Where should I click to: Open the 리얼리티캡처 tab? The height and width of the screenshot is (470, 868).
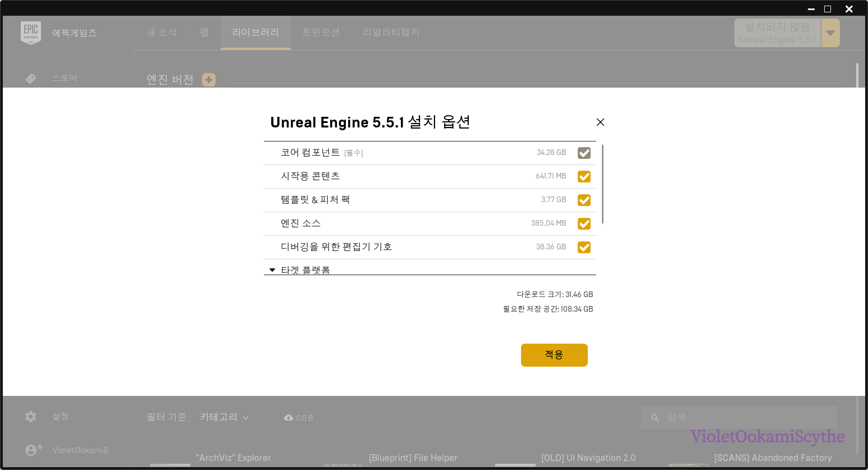(x=391, y=33)
